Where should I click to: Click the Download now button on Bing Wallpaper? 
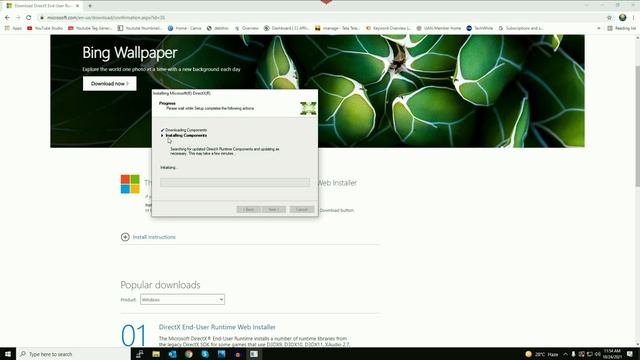pos(109,84)
